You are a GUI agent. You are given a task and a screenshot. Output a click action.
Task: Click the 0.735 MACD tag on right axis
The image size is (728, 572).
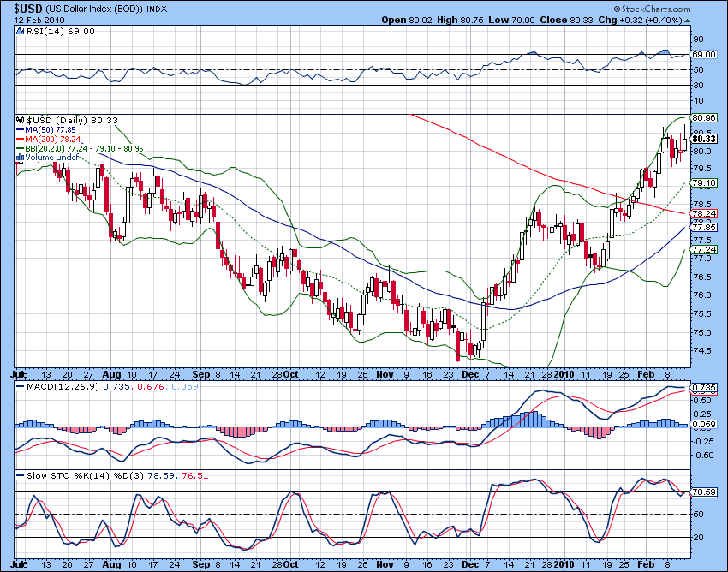704,387
